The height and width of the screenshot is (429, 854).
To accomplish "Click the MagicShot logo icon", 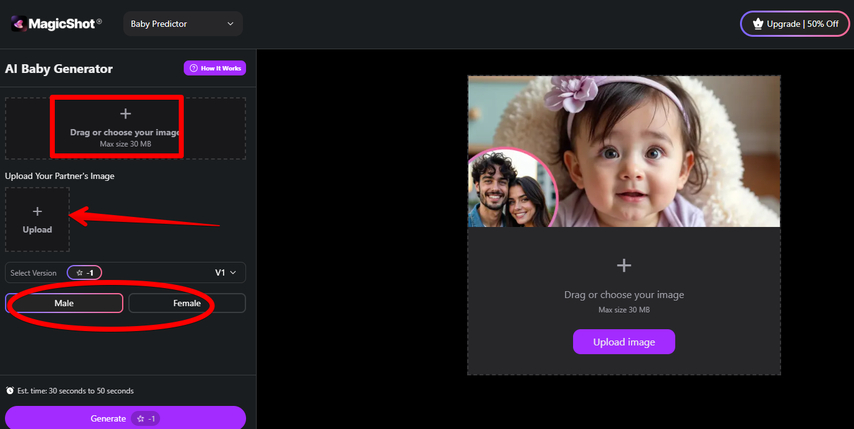I will (19, 23).
